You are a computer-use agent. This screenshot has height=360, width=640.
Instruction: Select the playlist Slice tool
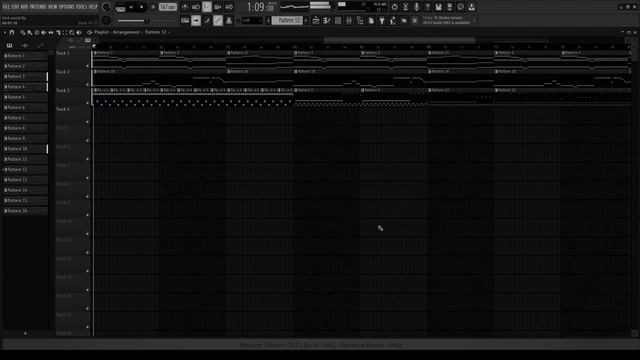pyautogui.click(x=58, y=32)
